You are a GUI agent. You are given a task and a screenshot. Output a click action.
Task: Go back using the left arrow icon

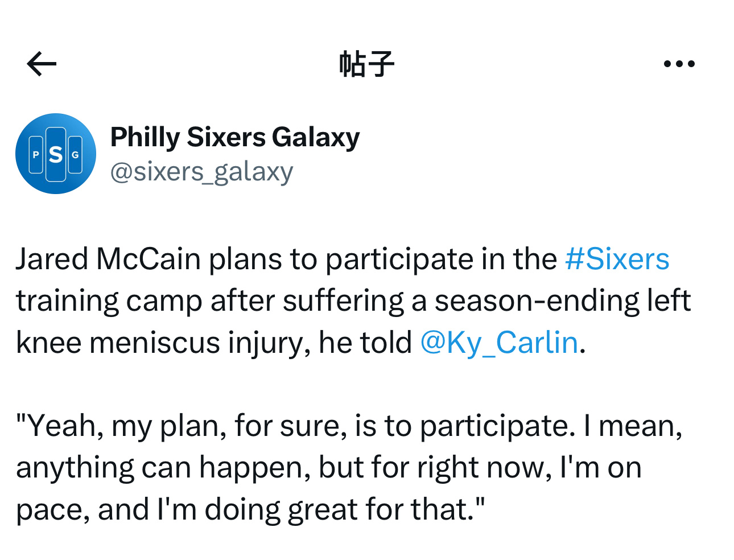pos(42,63)
